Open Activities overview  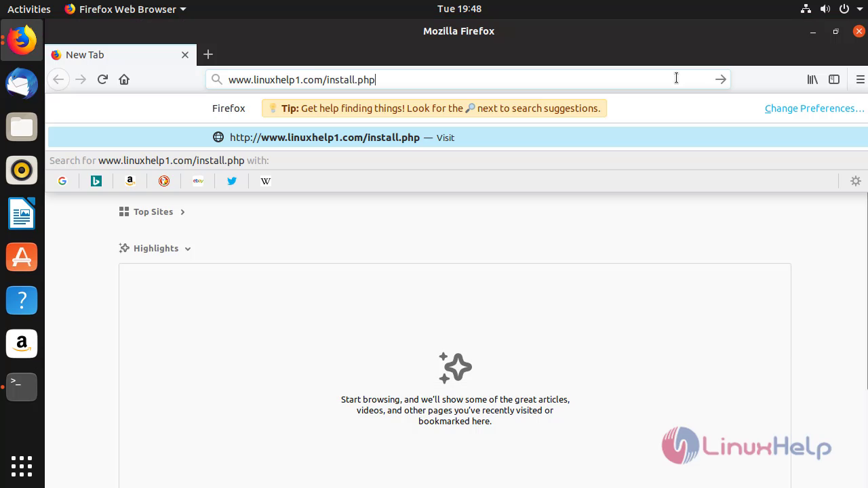pyautogui.click(x=29, y=9)
